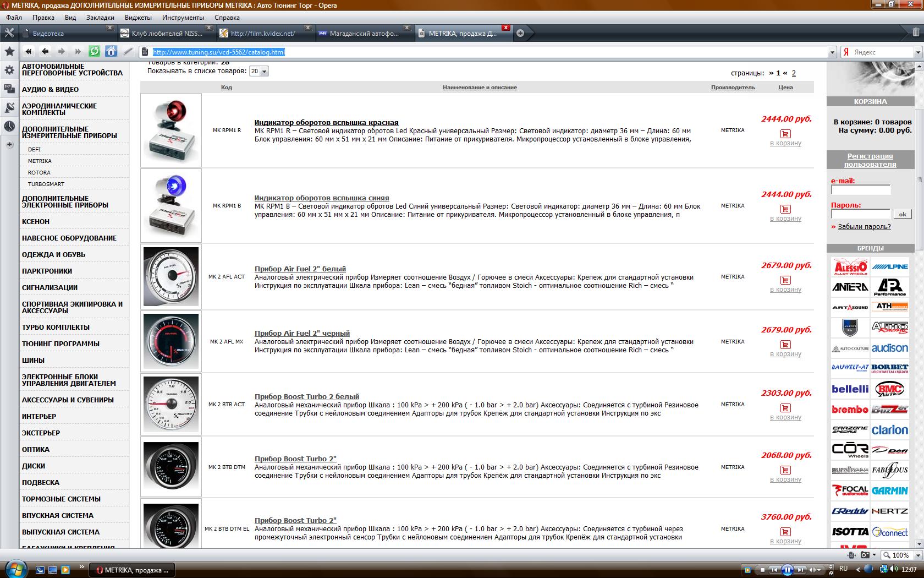Image resolution: width=924 pixels, height=578 pixels.
Task: Open the Закладки menu
Action: coord(100,17)
